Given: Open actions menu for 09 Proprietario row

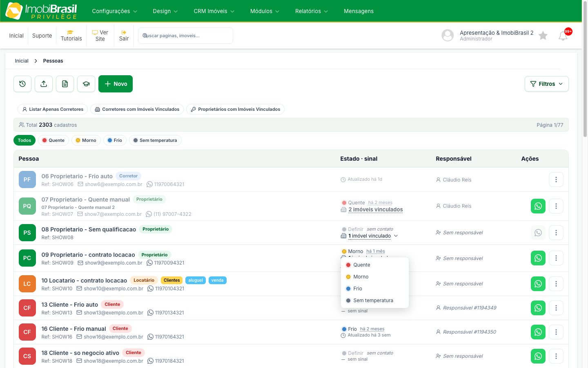Looking at the screenshot, I should click(x=556, y=258).
